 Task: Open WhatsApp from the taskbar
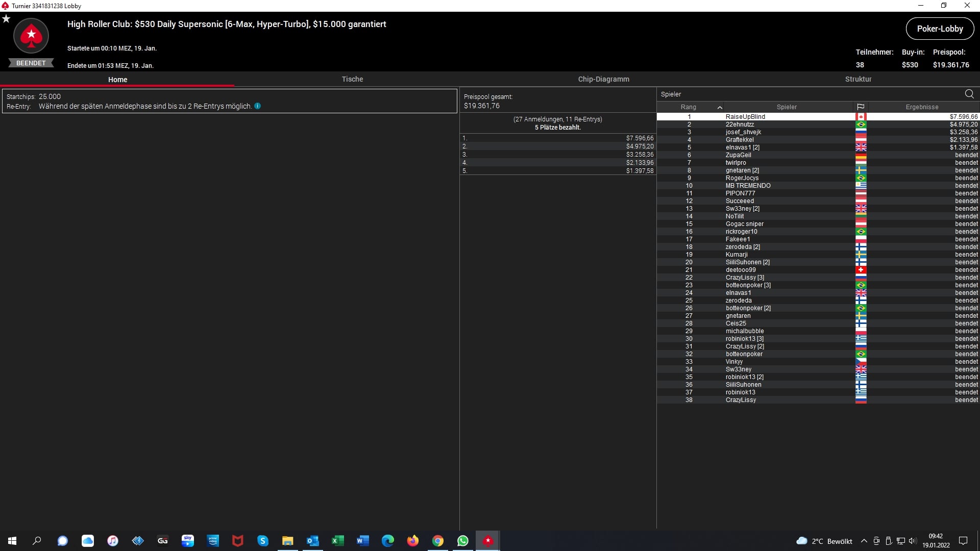tap(463, 541)
